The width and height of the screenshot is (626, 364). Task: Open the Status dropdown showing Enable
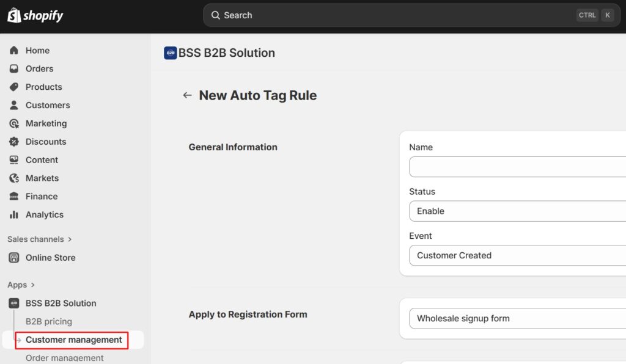(517, 211)
